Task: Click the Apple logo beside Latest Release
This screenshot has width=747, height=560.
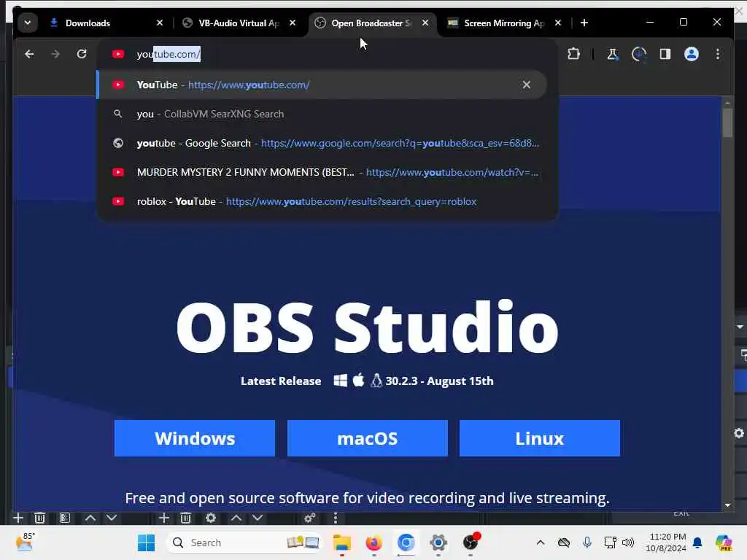Action: point(358,380)
